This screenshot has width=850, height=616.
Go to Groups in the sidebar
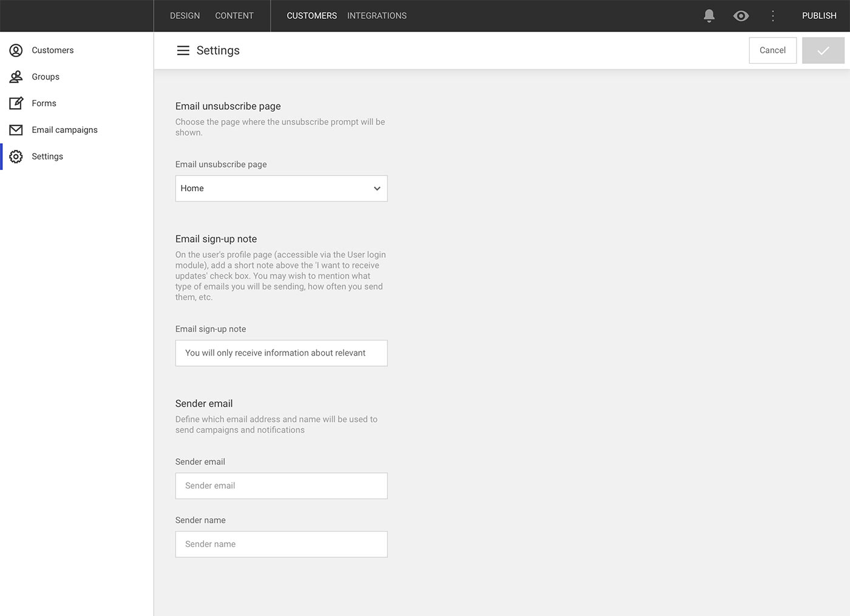click(x=76, y=77)
